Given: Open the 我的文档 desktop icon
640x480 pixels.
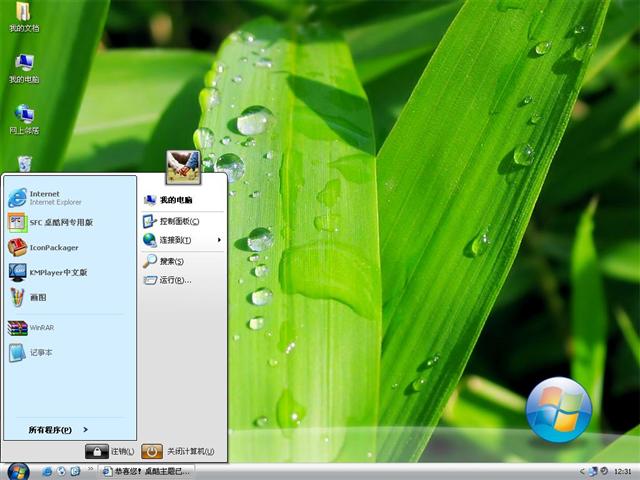Looking at the screenshot, I should coord(24,17).
